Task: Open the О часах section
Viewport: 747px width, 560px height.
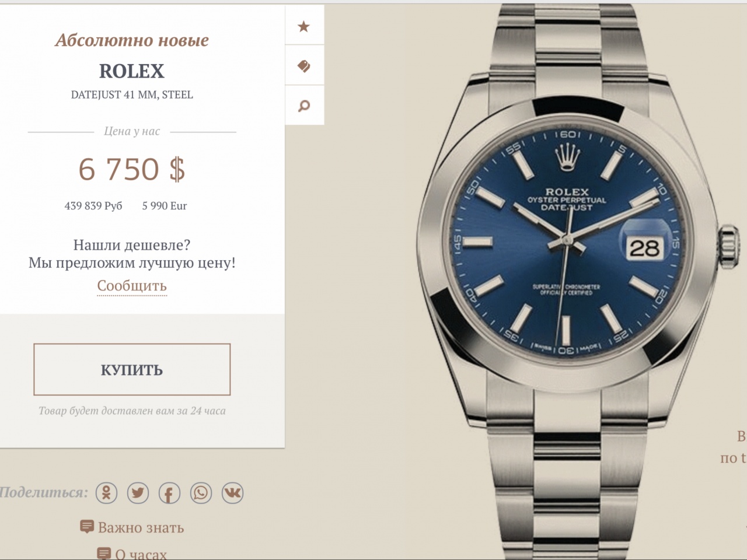Action: point(141,554)
